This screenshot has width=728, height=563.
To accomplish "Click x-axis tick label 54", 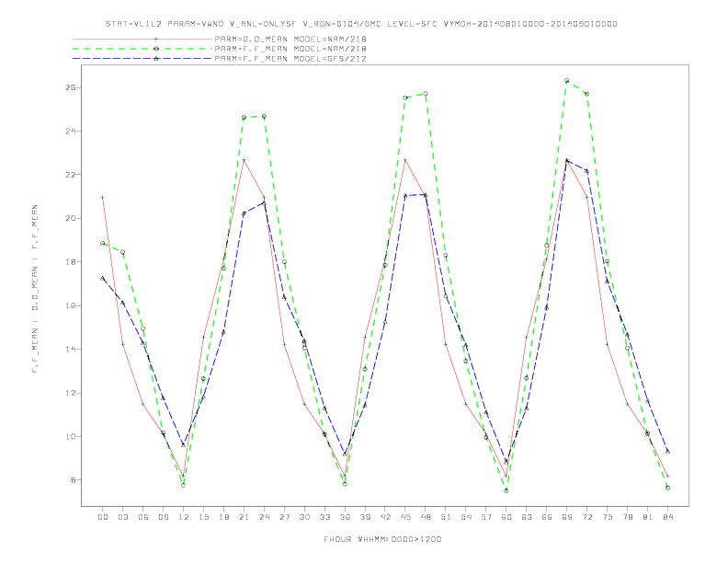I will tap(466, 517).
